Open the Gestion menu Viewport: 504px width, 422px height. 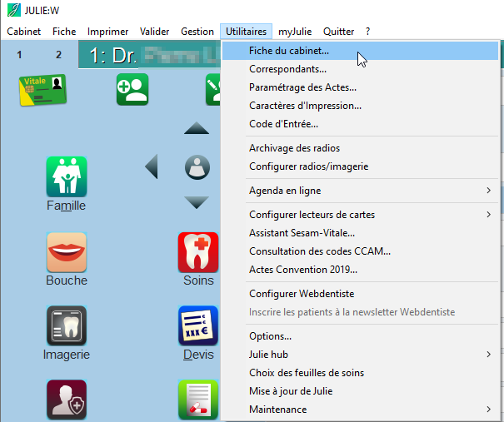pos(197,32)
